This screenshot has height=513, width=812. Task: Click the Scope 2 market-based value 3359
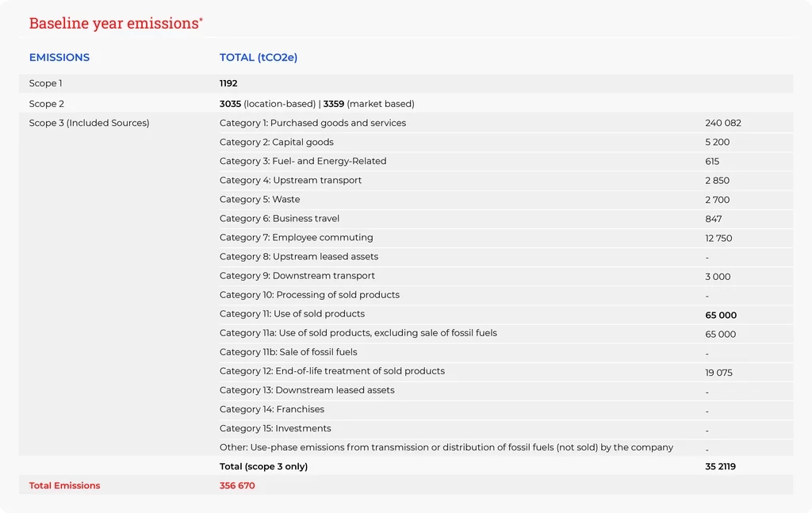click(x=334, y=104)
